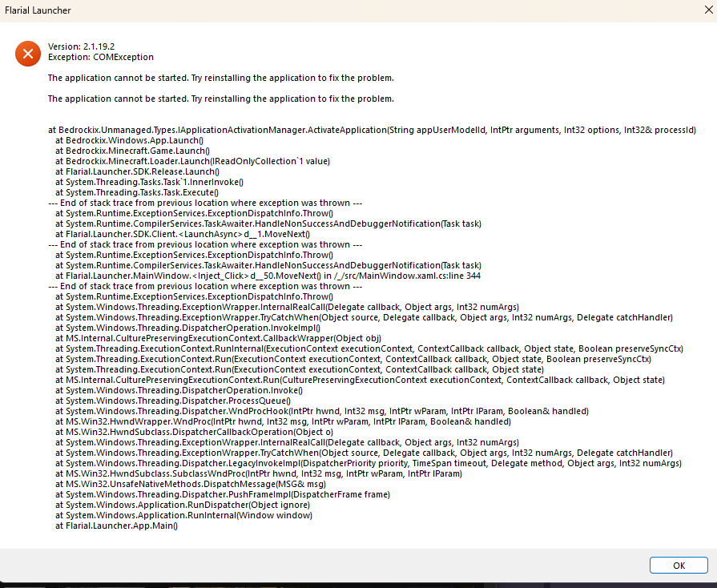Click 'CallbackWrapper(Object obj)' line
This screenshot has height=588, width=717.
tap(218, 338)
